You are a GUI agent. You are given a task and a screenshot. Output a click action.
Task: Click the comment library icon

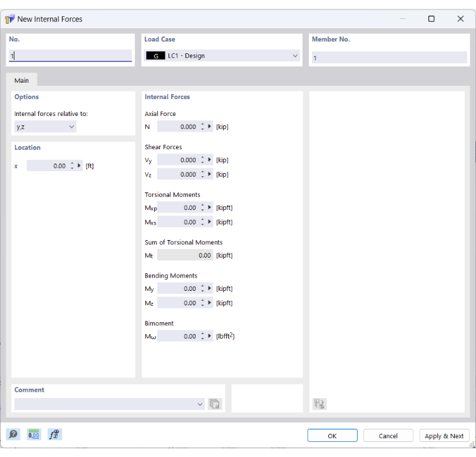(x=215, y=404)
